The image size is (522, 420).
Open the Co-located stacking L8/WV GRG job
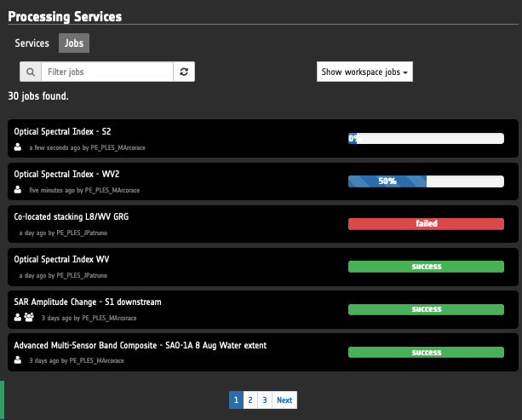[x=72, y=216]
